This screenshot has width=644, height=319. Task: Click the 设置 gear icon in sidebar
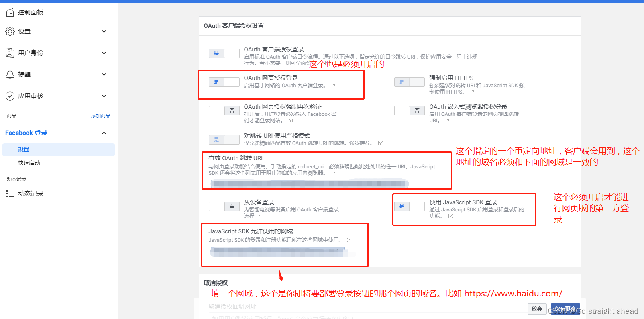click(x=10, y=31)
